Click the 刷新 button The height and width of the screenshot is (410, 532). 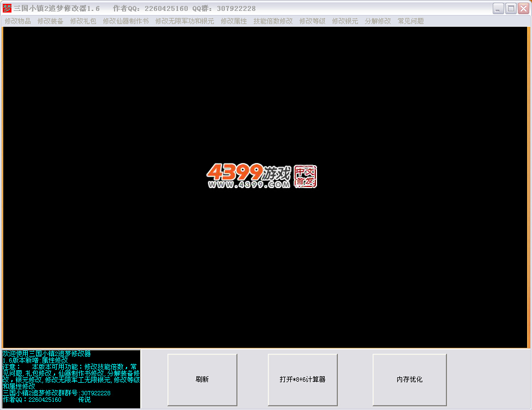pos(202,379)
